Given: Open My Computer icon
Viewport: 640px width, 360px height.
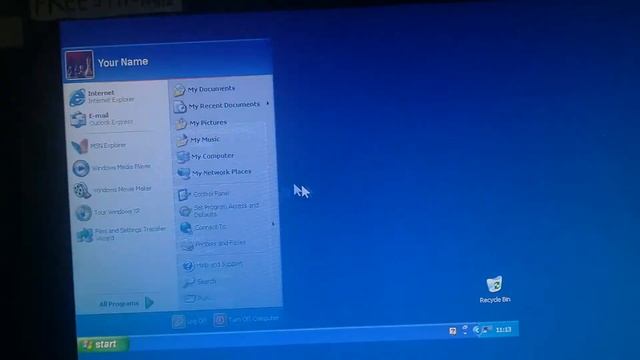Looking at the screenshot, I should [183, 157].
